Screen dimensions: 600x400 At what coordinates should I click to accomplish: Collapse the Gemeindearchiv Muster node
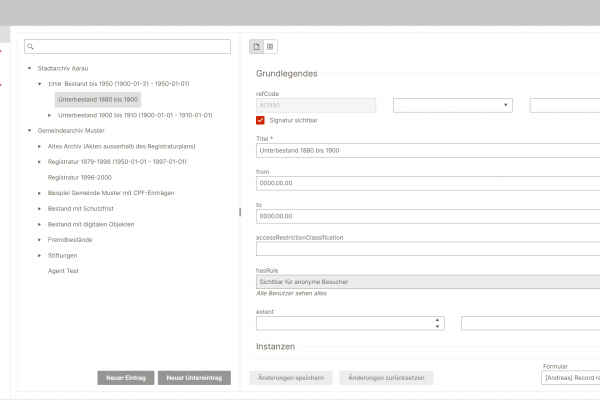29,131
